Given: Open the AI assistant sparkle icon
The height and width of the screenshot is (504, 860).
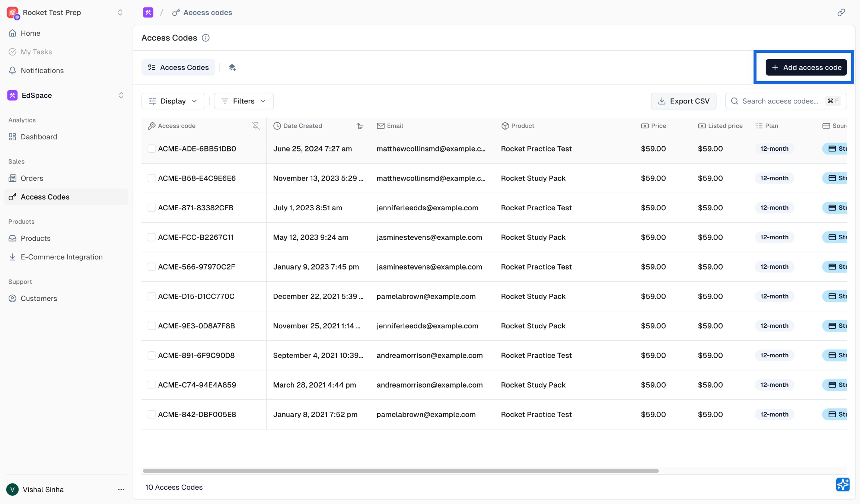Looking at the screenshot, I should 843,485.
